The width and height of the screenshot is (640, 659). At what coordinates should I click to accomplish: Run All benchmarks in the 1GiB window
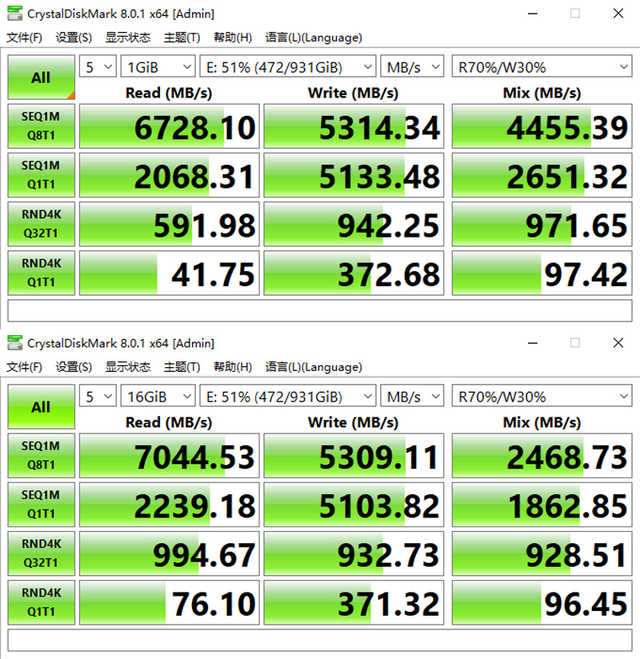tap(41, 77)
